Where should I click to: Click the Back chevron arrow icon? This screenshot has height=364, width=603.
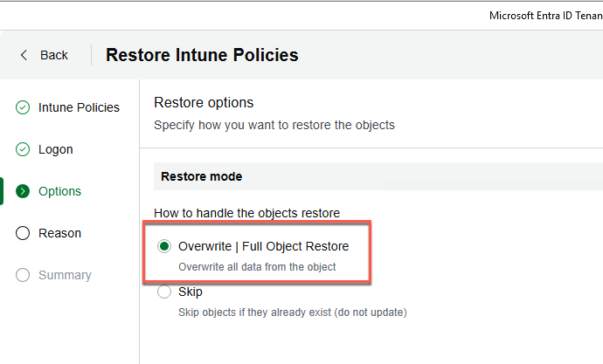[24, 55]
